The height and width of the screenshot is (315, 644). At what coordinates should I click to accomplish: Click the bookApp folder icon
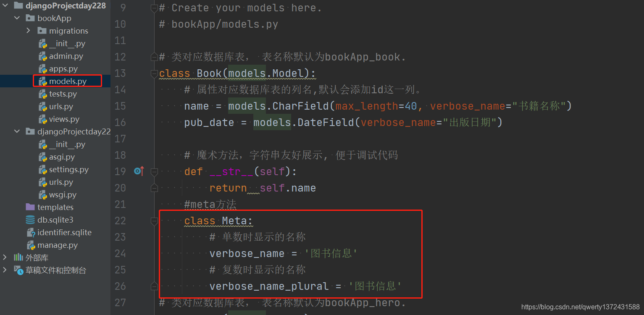[30, 18]
